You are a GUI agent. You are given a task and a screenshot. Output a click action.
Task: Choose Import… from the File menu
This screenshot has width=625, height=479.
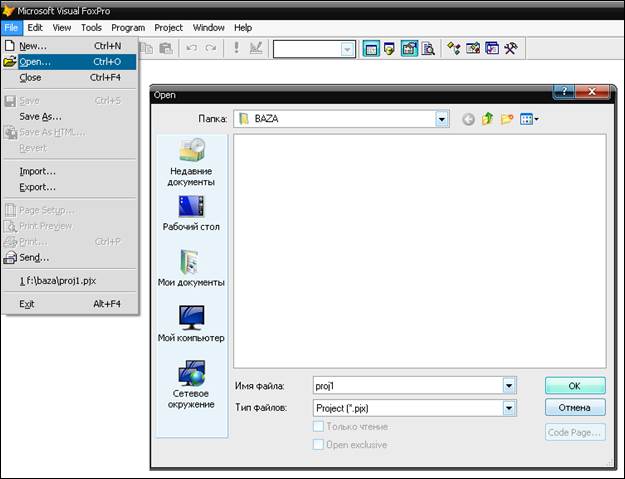(x=70, y=171)
